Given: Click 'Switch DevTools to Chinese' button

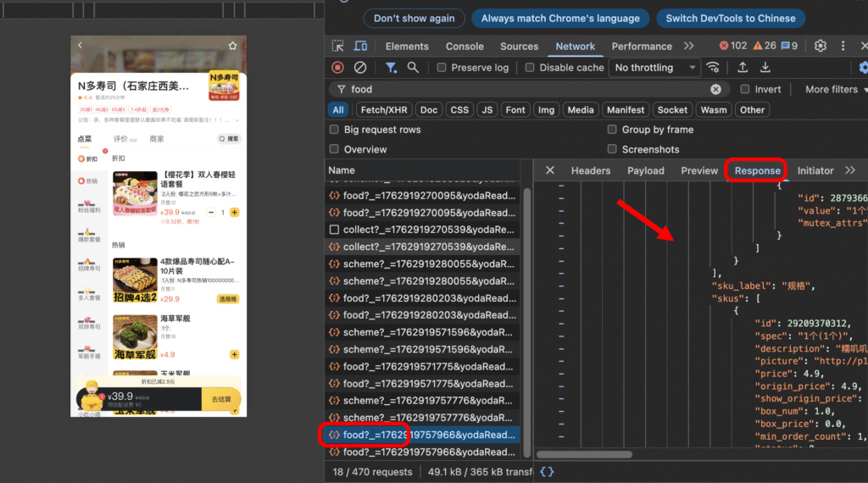Looking at the screenshot, I should click(731, 18).
